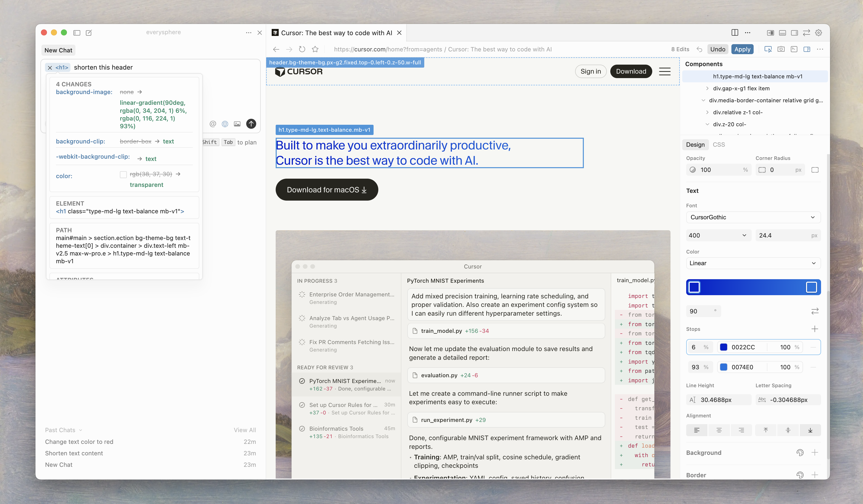Screen dimensions: 863x504
Task: Toggle the transparent color checkbox in changes panel
Action: coord(123,174)
